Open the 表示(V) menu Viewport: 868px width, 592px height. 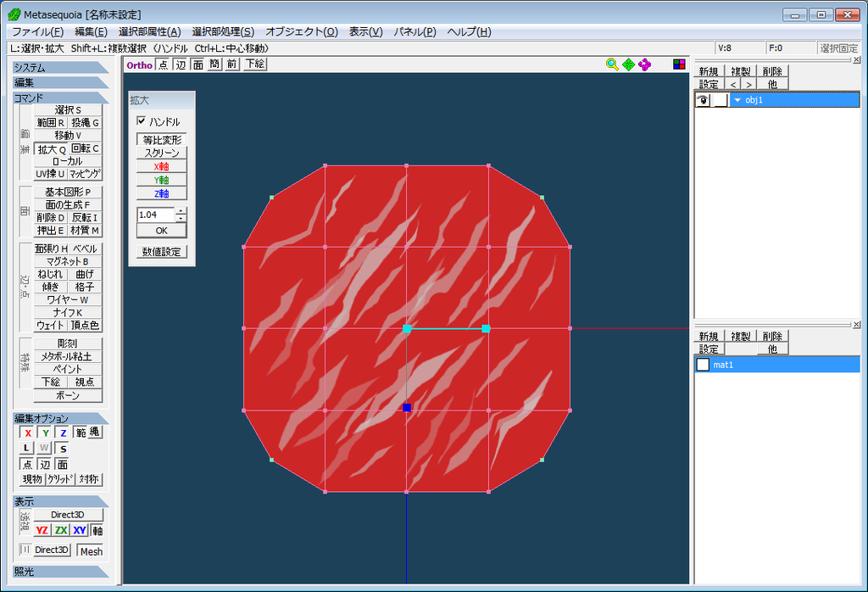pyautogui.click(x=366, y=31)
